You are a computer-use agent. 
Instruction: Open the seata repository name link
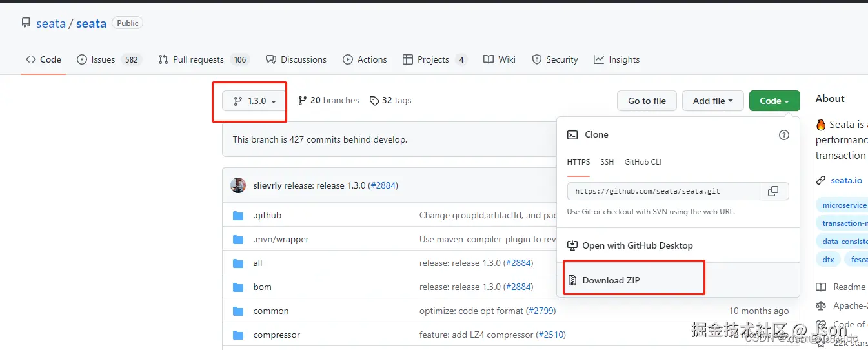coord(91,23)
